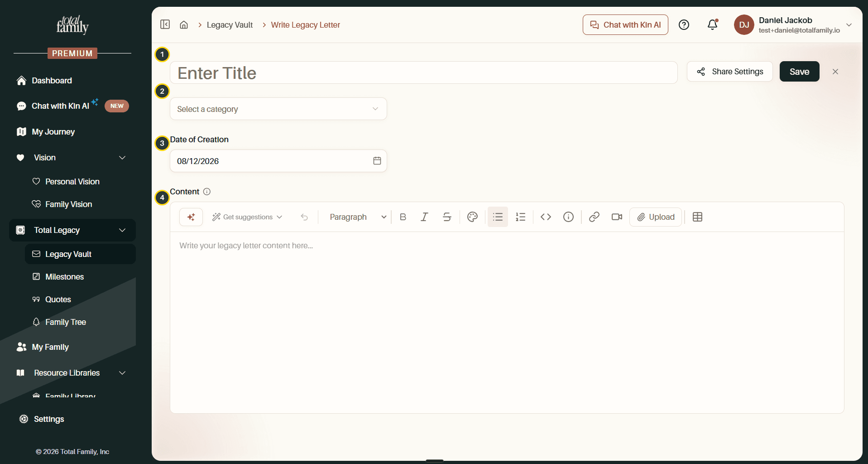
Task: Collapse the sidebar panel toggle icon
Action: point(165,24)
